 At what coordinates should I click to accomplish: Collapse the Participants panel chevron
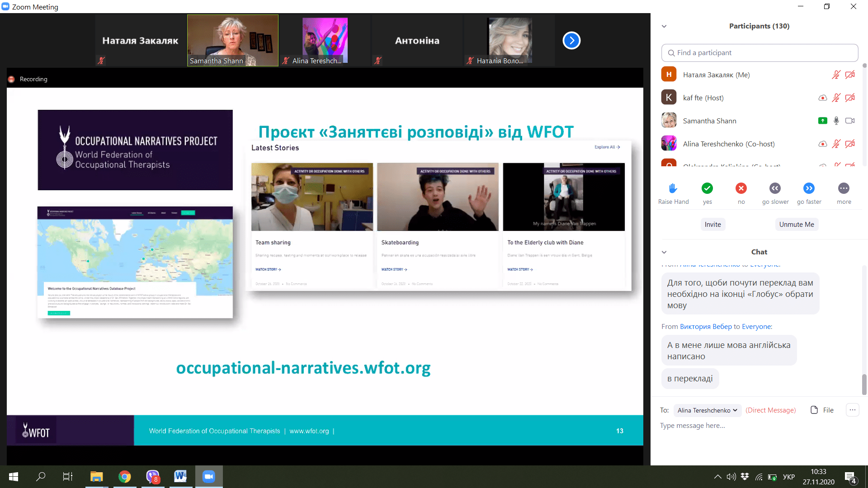(664, 26)
